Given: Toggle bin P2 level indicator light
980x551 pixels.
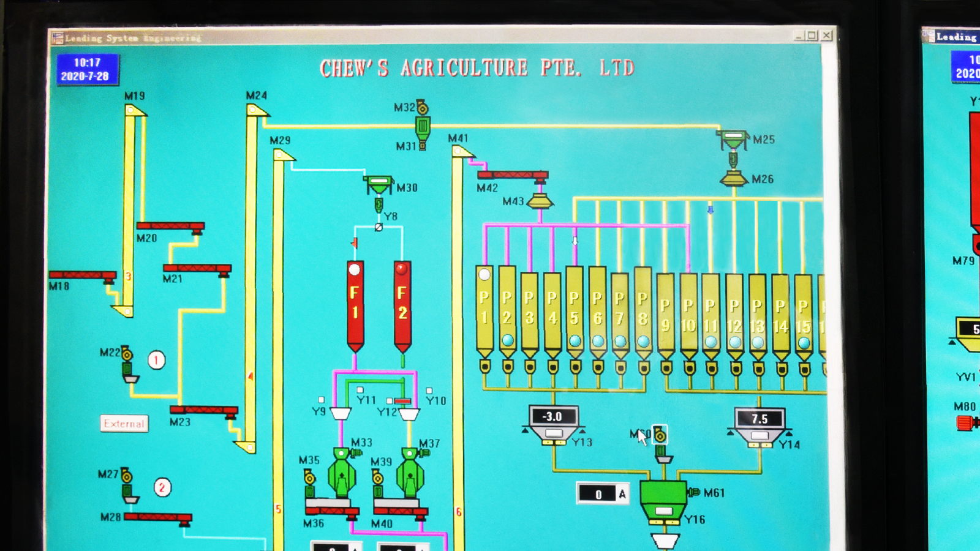Looking at the screenshot, I should coord(508,340).
